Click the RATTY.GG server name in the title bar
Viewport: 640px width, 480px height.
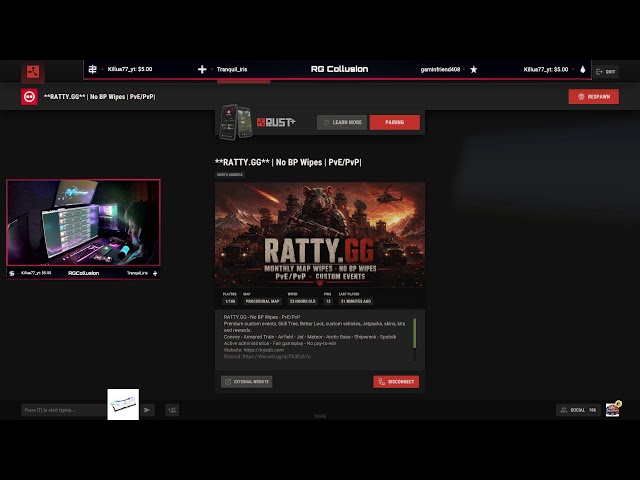pos(100,97)
